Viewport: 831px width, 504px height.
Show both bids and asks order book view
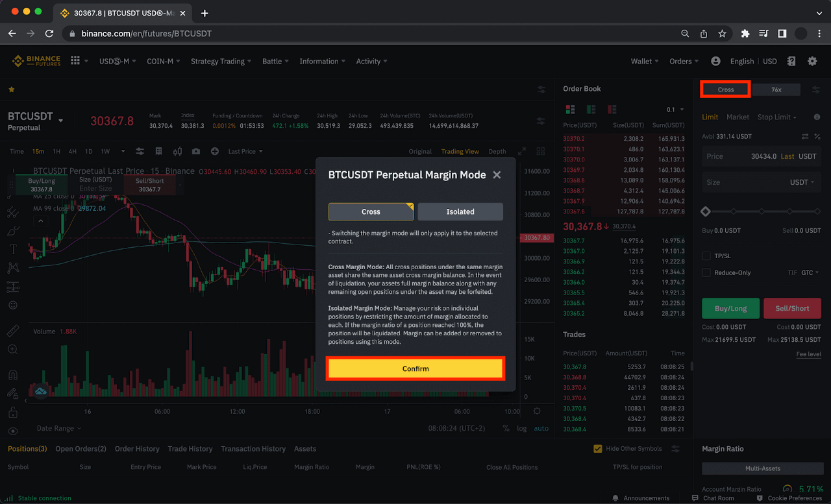571,109
